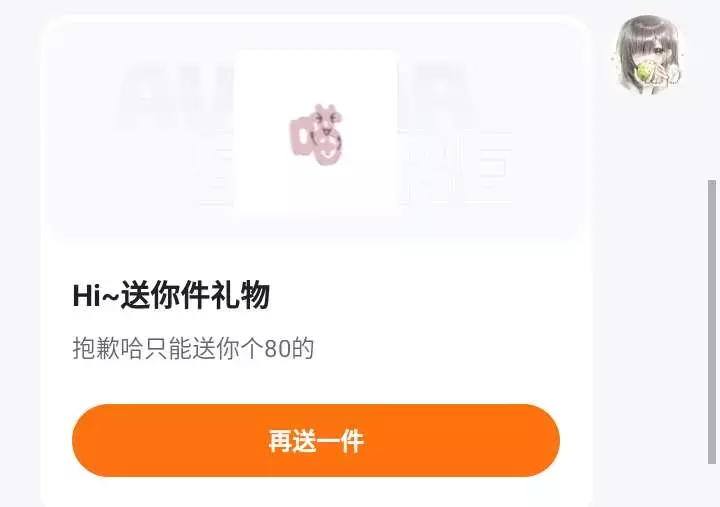Tap the white product picture box
This screenshot has width=720, height=507.
(316, 133)
